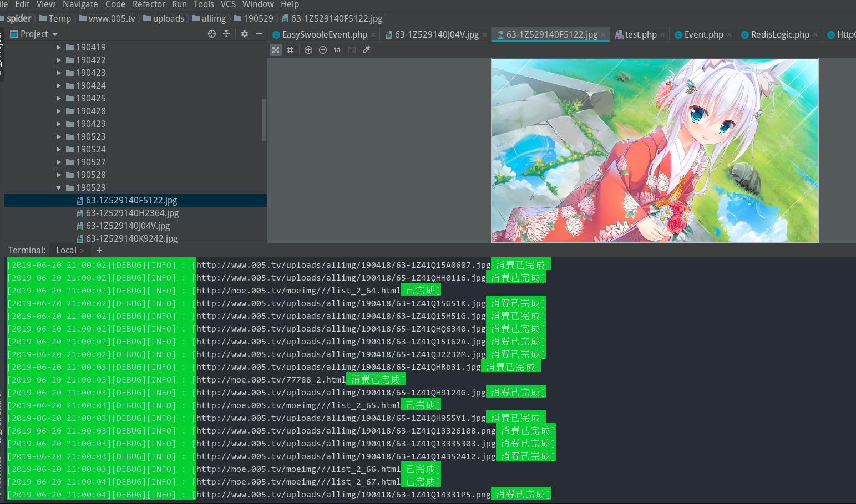Viewport: 856px width, 504px height.
Task: Open the Refactor menu
Action: click(x=149, y=4)
